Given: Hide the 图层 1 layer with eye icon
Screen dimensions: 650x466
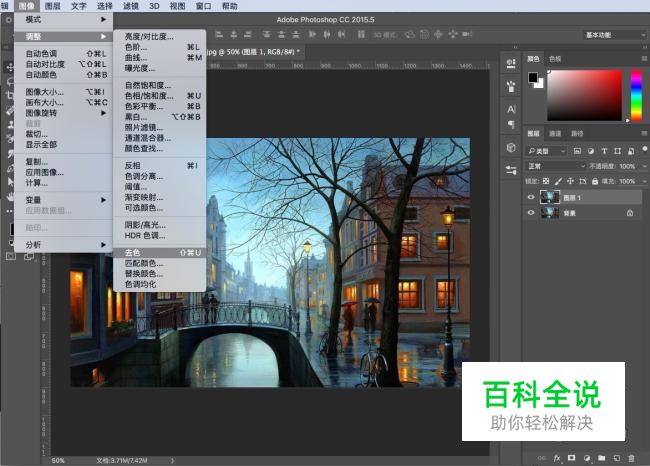Looking at the screenshot, I should (x=531, y=197).
